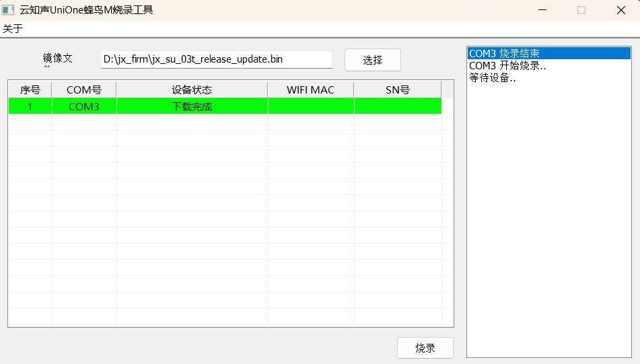Image resolution: width=640 pixels, height=364 pixels.
Task: Click the 镜像文 label
Action: [58, 59]
